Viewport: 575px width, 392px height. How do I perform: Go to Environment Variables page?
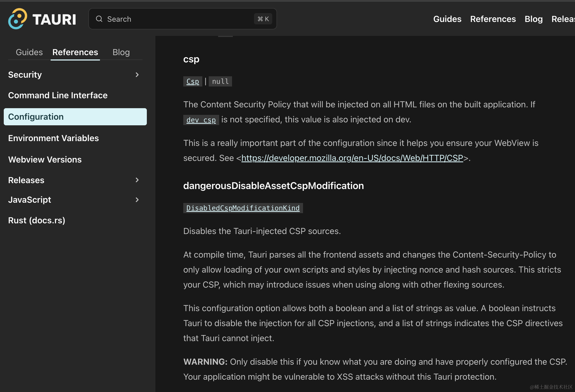click(53, 138)
